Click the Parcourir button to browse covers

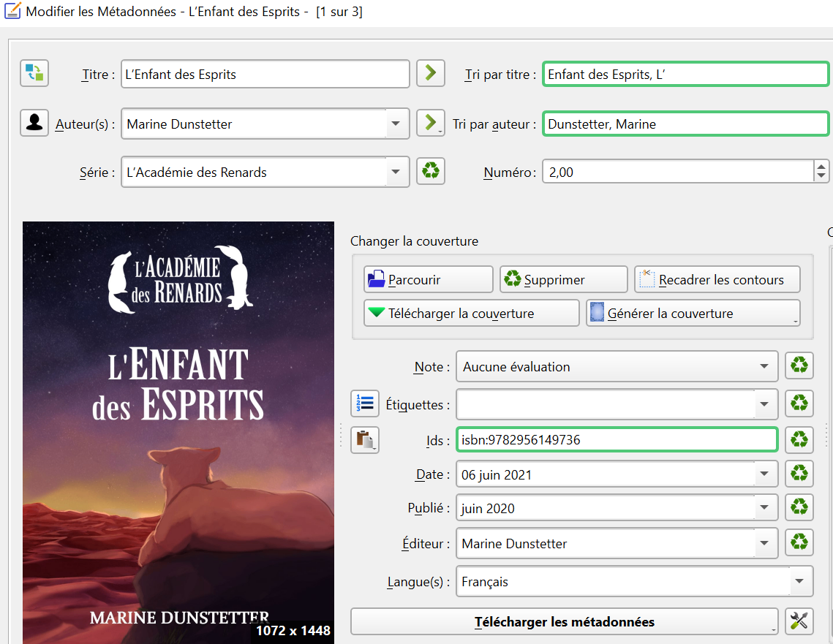(x=428, y=279)
